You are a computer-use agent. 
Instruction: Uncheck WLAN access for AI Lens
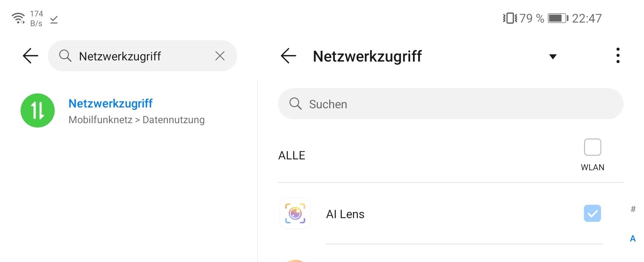pos(592,214)
